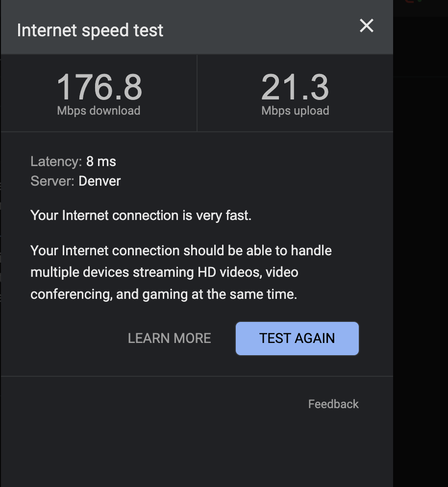448x487 pixels.
Task: Select the "Server:" label text
Action: coord(52,181)
